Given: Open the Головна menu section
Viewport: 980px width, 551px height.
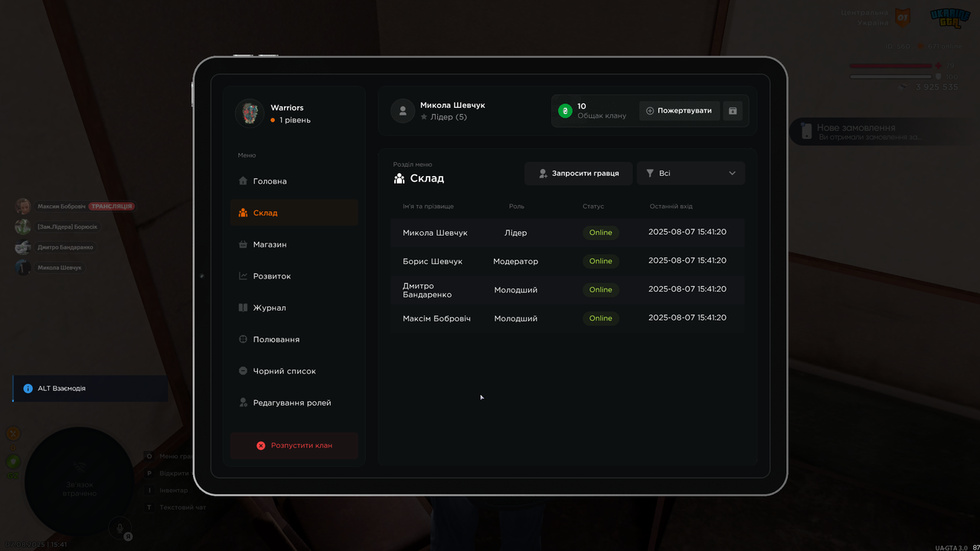Looking at the screenshot, I should tap(294, 181).
